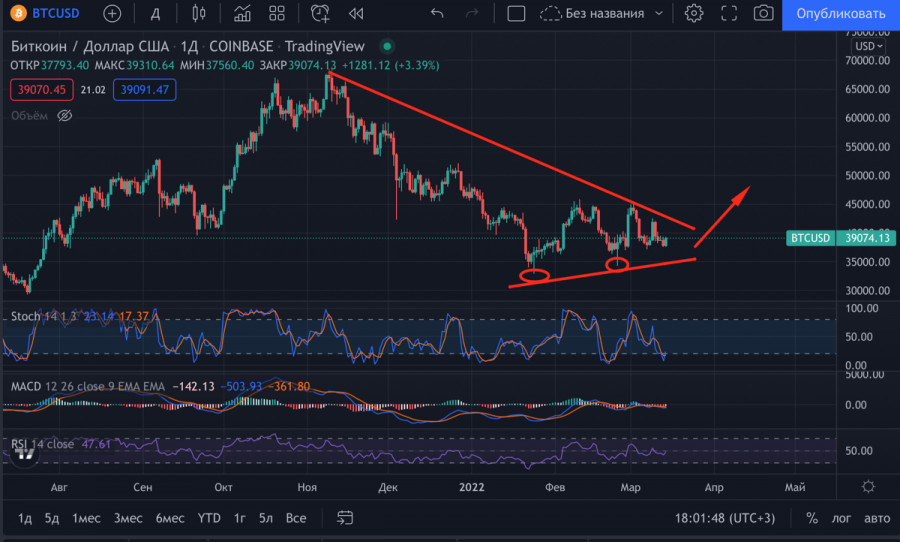Open the go-to-date calendar icon
Screen dimensions: 900x542
(x=344, y=518)
